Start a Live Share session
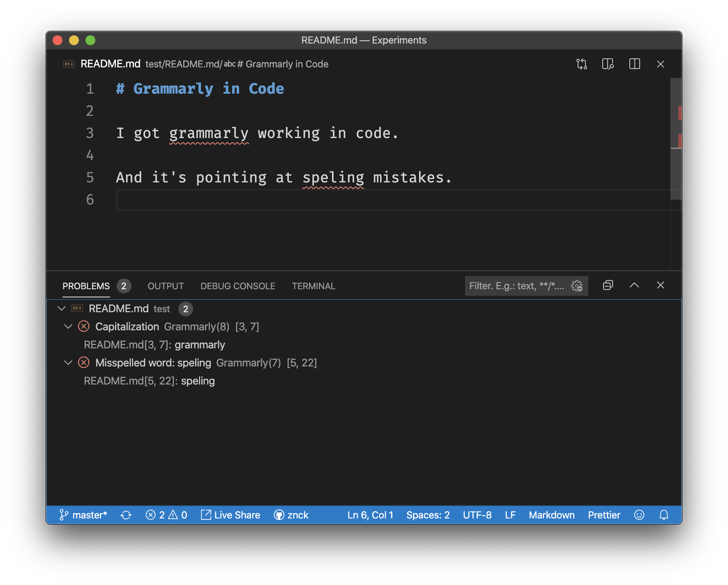The image size is (728, 585). pyautogui.click(x=230, y=515)
